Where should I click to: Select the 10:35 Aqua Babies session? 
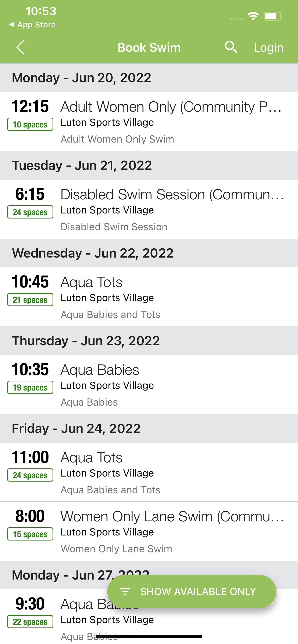click(149, 385)
